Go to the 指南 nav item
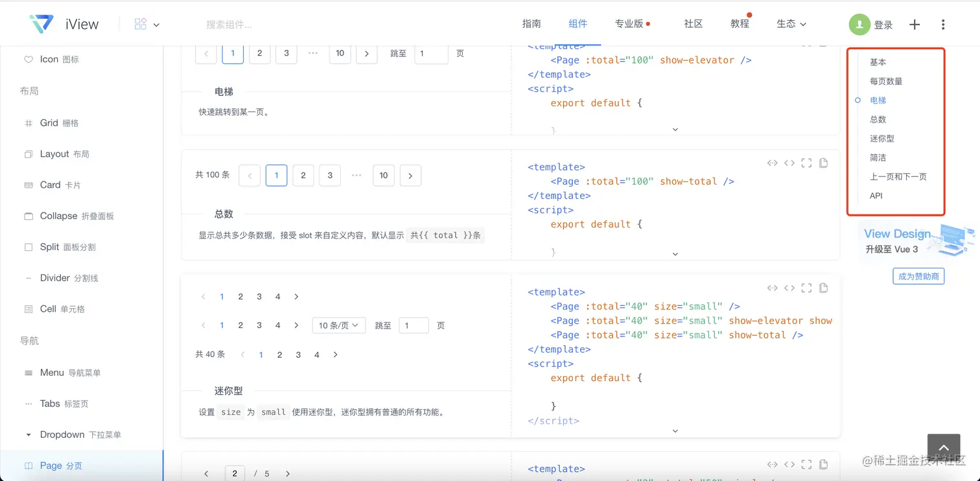The width and height of the screenshot is (980, 481). (531, 23)
